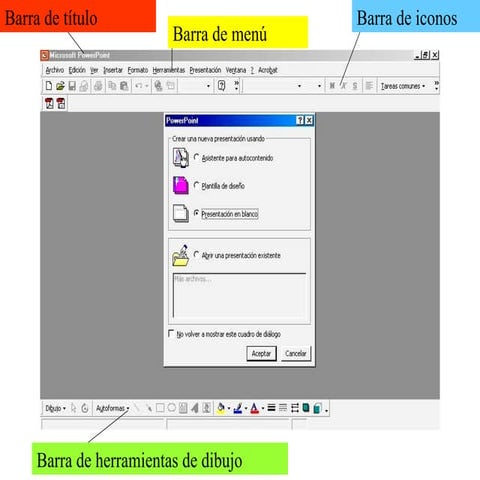Select the Line drawing tool
The height and width of the screenshot is (480, 480).
(137, 408)
